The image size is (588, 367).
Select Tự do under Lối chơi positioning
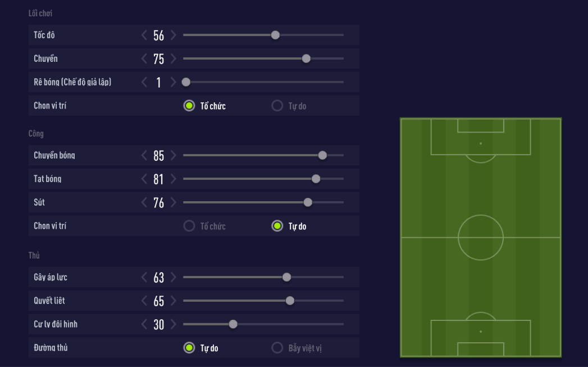point(277,106)
